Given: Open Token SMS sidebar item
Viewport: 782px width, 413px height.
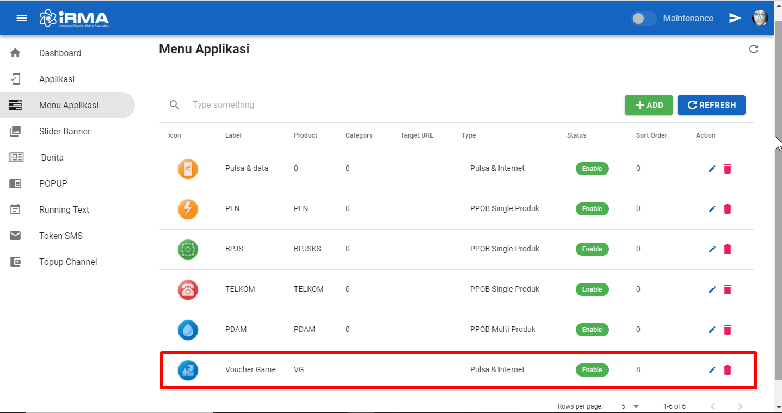Looking at the screenshot, I should (x=62, y=236).
